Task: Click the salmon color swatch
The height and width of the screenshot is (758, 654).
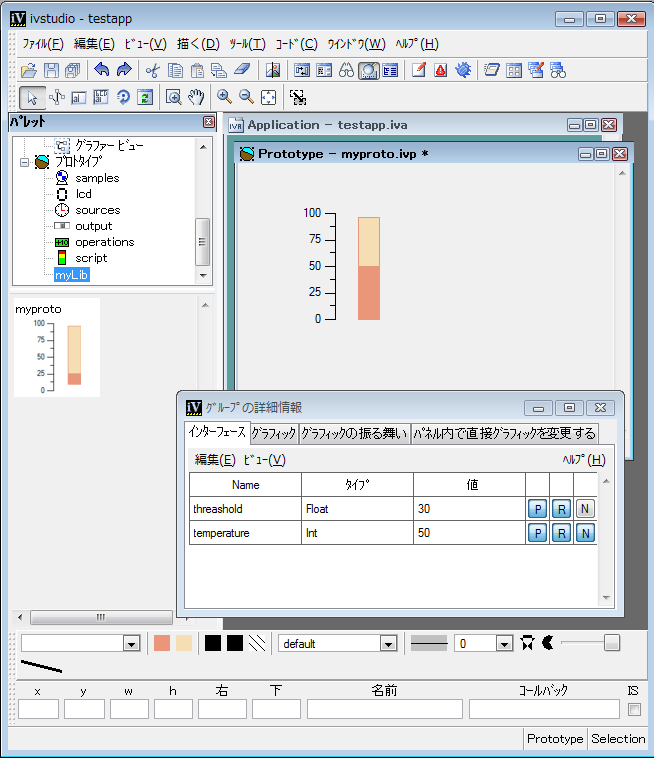Action: [x=161, y=643]
